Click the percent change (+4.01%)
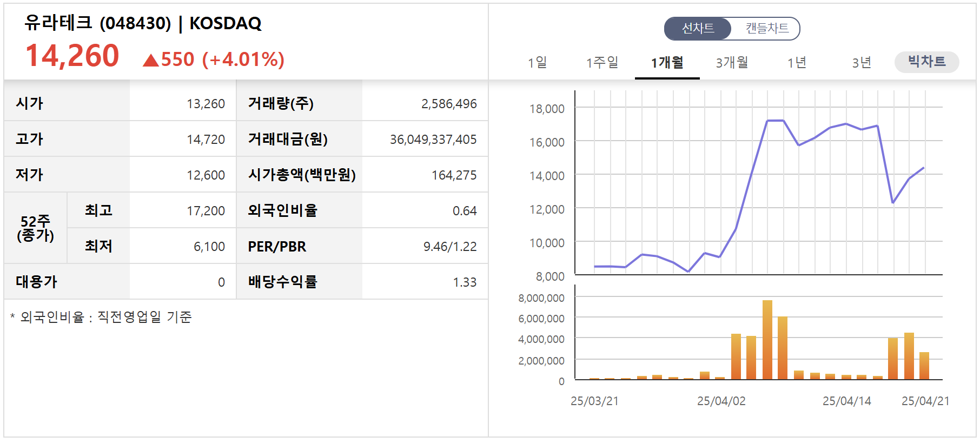 click(243, 59)
